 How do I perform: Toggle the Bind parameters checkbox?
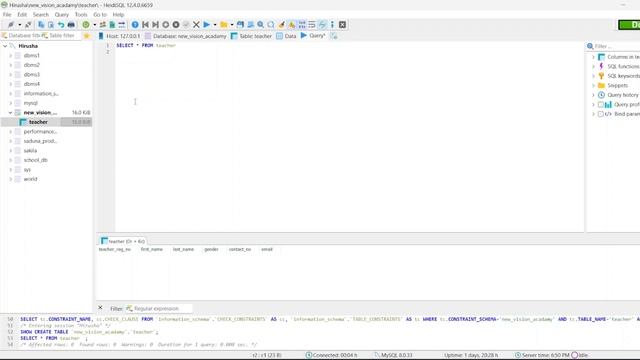[601, 114]
